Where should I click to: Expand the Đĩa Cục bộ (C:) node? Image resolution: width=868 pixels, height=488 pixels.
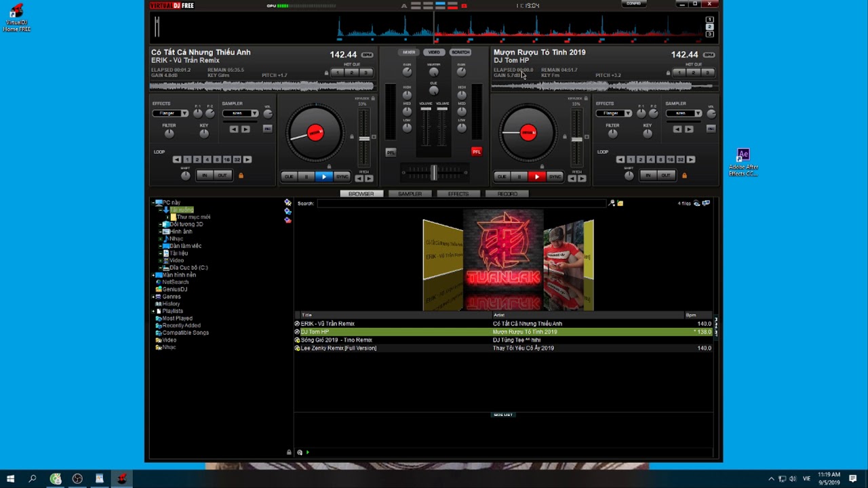click(161, 268)
